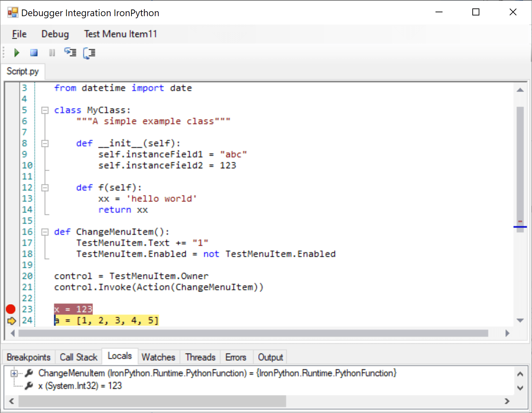532x413 pixels.
Task: Collapse the __init__ method fold marker
Action: [45, 143]
